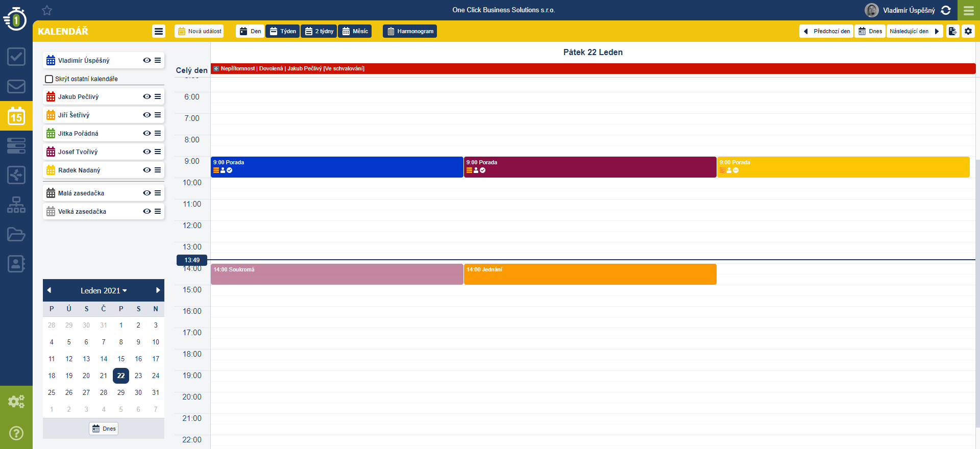
Task: Open Jitka Pořádná calendar options menu
Action: pyautogui.click(x=158, y=133)
